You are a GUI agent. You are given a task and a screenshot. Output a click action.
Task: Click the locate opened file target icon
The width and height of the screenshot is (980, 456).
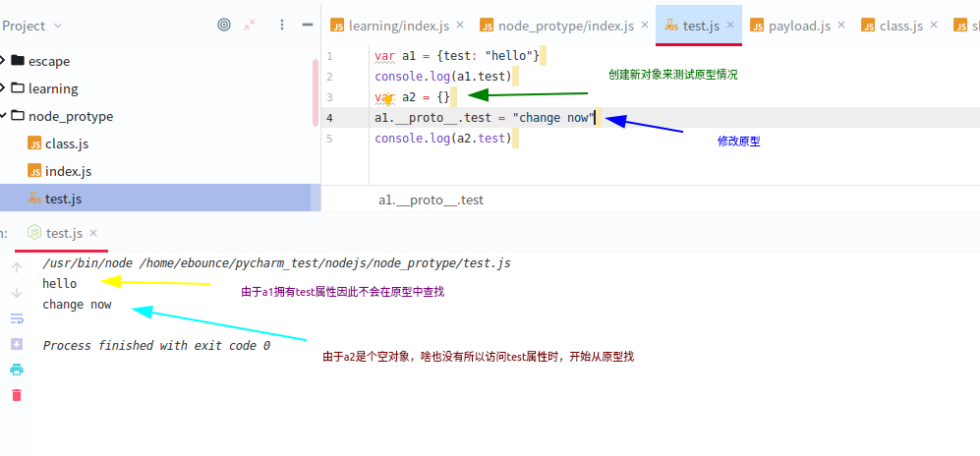pyautogui.click(x=224, y=26)
